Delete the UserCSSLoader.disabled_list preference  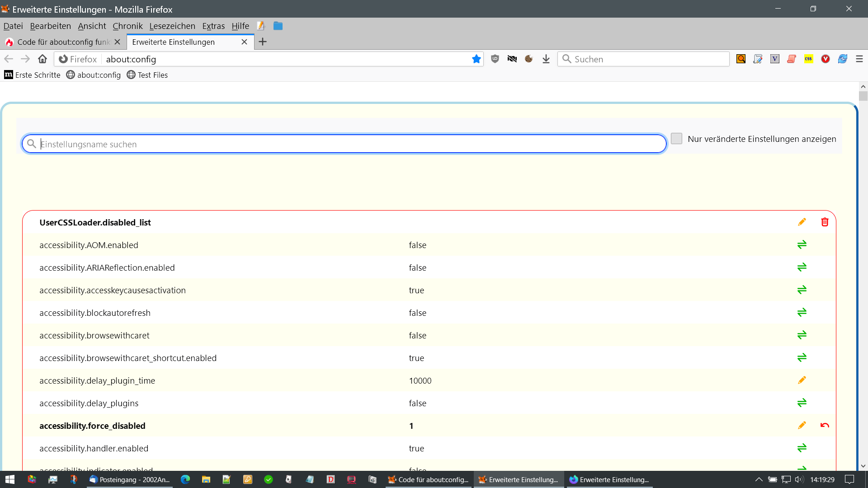click(825, 222)
